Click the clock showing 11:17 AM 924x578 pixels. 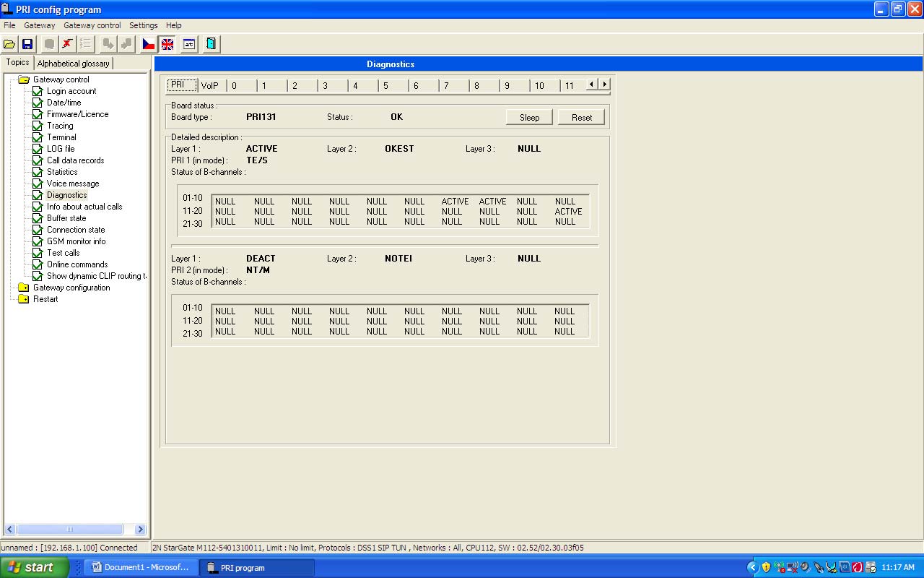pos(898,568)
